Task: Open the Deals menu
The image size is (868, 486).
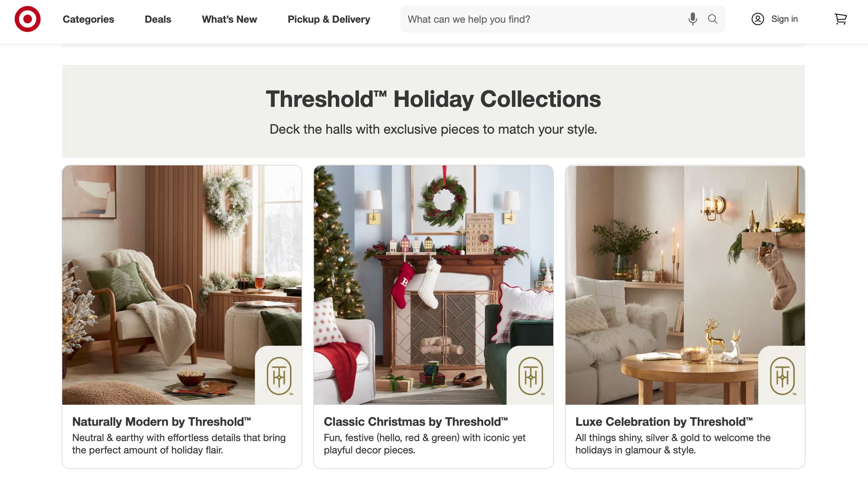Action: pyautogui.click(x=158, y=19)
